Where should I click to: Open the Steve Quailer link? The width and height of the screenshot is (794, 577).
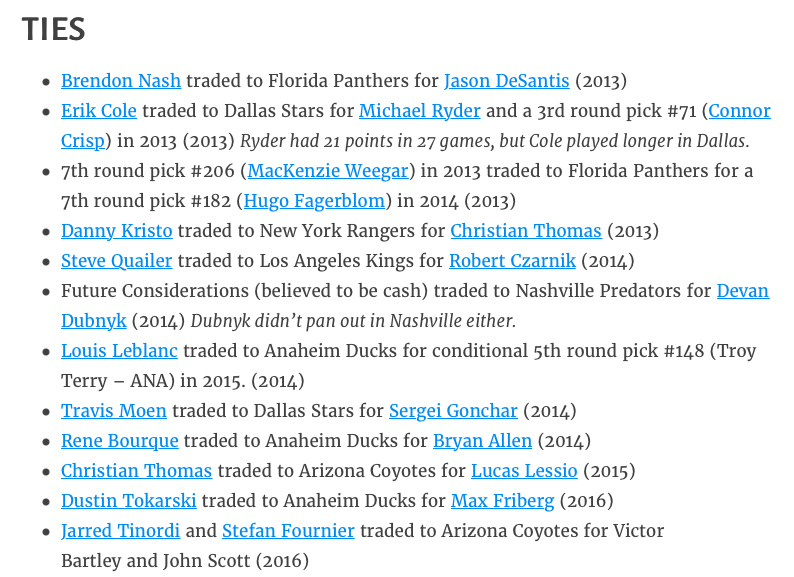click(x=117, y=261)
